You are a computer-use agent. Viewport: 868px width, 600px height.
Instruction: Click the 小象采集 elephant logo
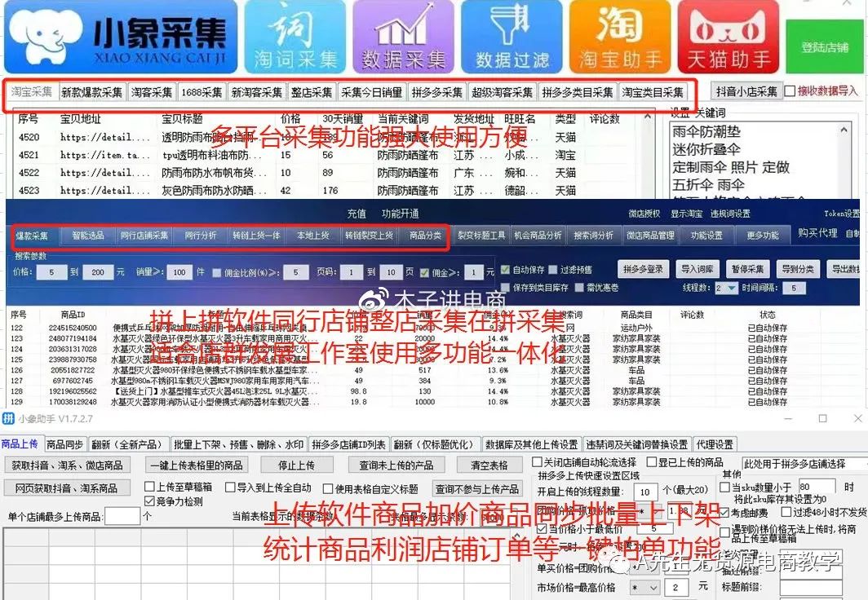click(121, 37)
